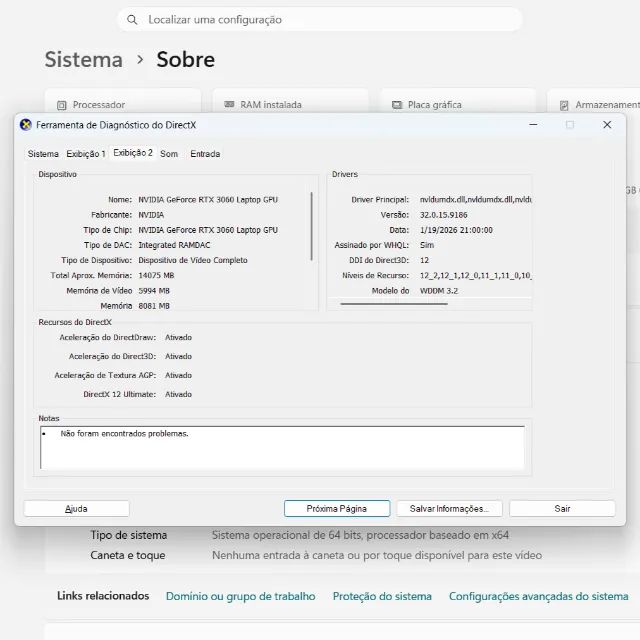Viewport: 640px width, 640px height.
Task: Click the WDDM 3.2 driver model value
Action: 439,291
